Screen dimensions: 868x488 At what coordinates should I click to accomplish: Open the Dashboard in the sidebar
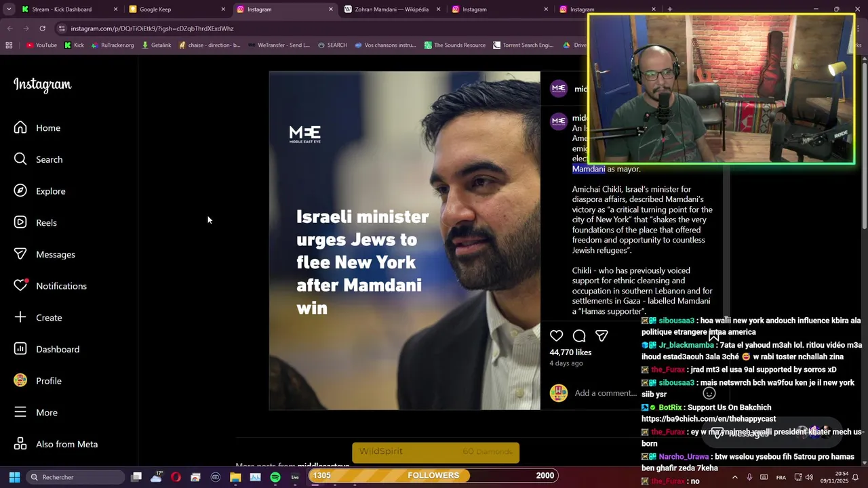click(46, 349)
